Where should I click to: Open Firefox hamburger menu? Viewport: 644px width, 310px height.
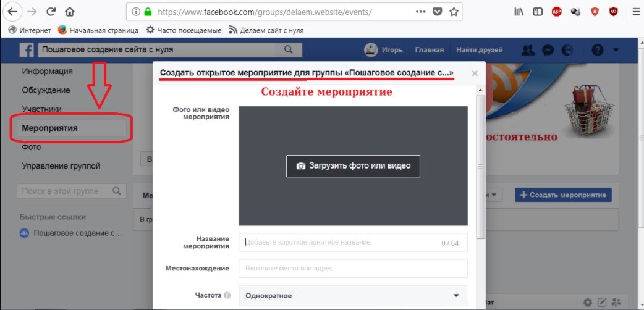[x=636, y=12]
